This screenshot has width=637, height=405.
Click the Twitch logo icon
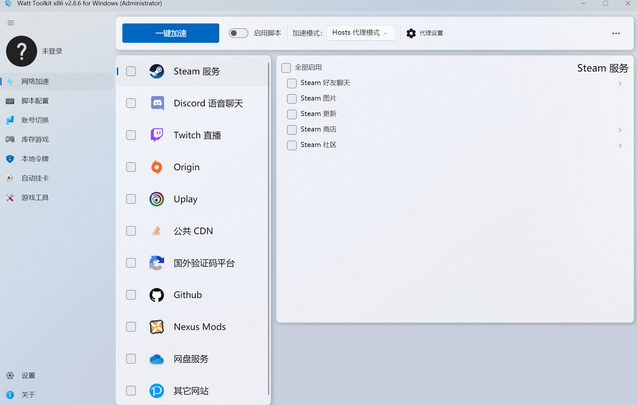157,135
